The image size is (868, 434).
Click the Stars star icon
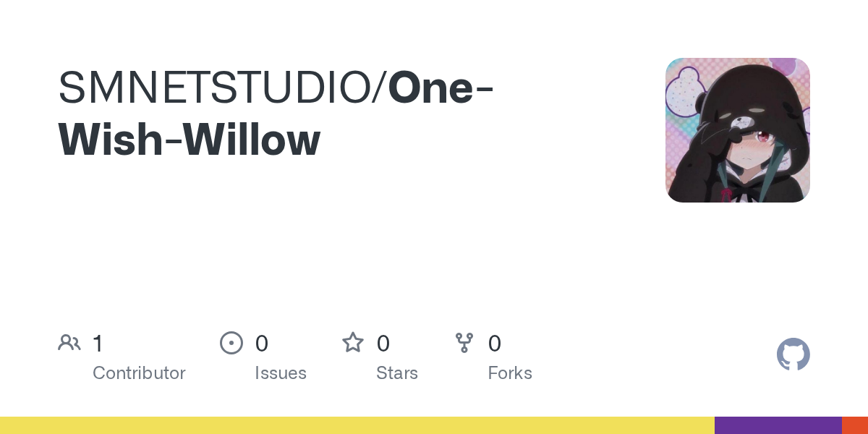(353, 342)
